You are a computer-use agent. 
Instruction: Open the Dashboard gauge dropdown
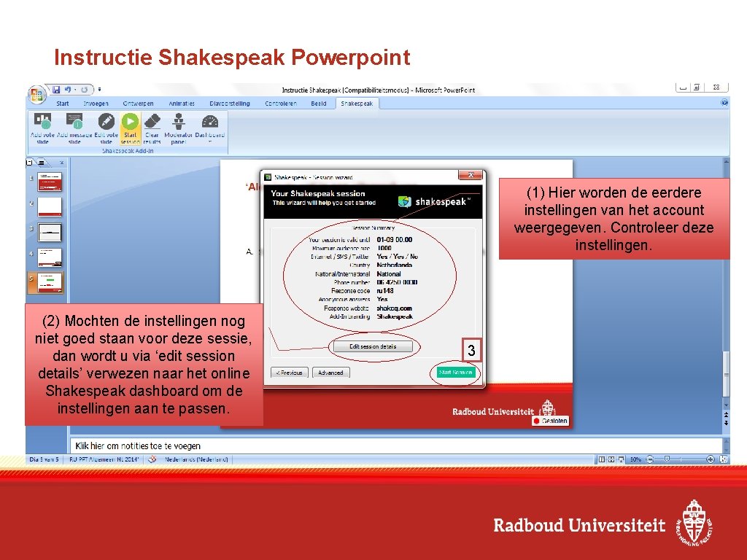pyautogui.click(x=209, y=128)
